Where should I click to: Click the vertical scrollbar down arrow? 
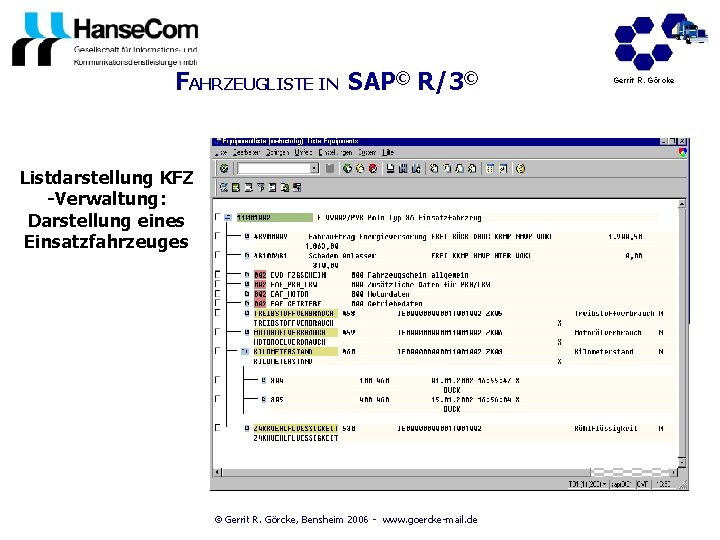coord(682,462)
